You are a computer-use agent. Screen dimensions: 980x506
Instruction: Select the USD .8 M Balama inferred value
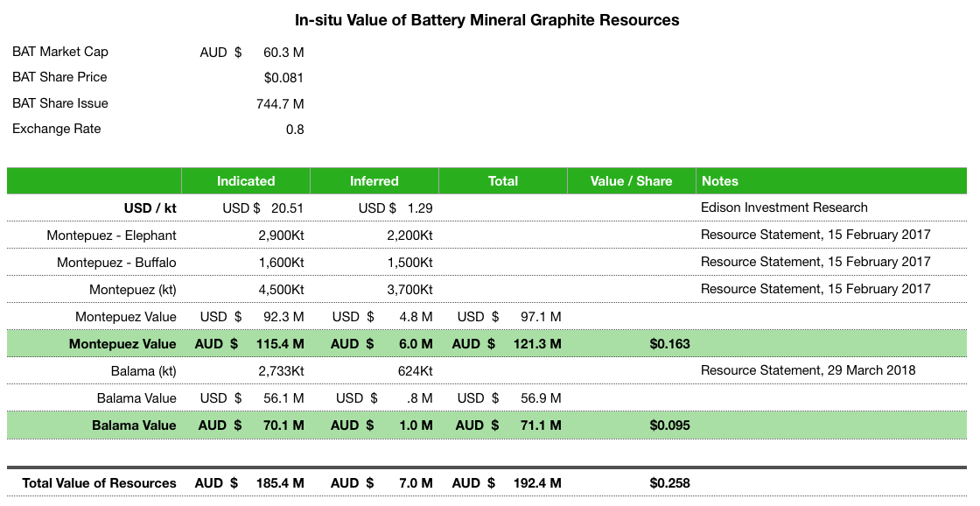tap(384, 398)
